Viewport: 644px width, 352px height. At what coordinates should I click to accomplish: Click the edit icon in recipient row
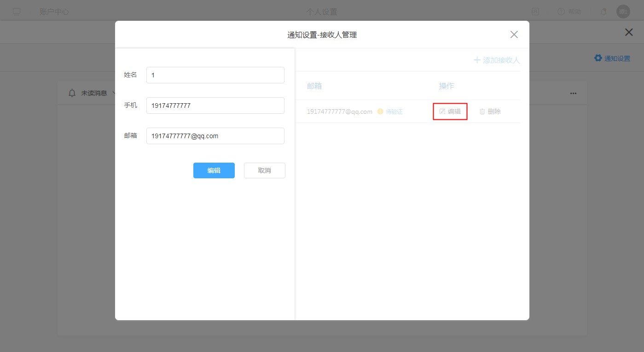(x=442, y=111)
